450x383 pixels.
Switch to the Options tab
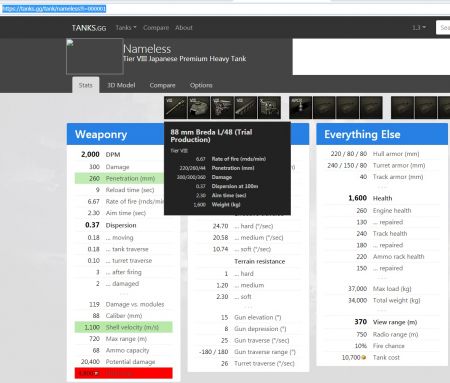click(201, 85)
